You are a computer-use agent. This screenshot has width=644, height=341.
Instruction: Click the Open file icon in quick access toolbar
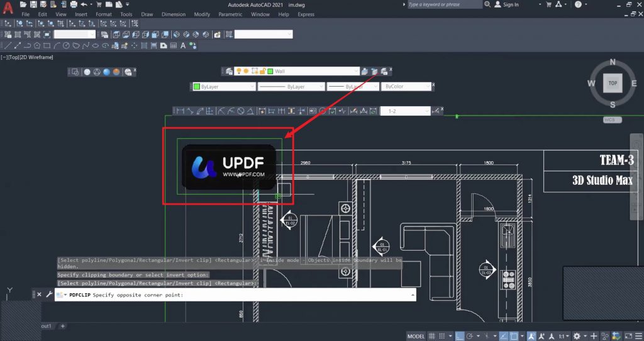click(x=23, y=4)
